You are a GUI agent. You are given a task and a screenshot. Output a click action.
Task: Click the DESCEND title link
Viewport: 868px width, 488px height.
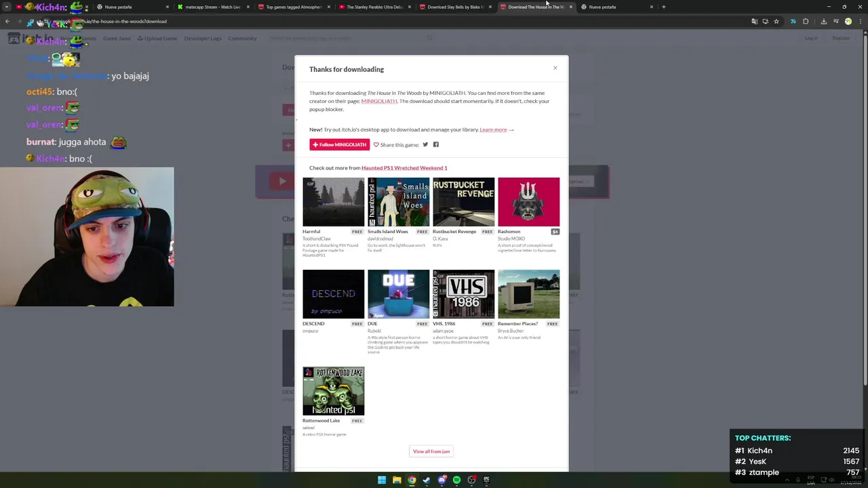(313, 324)
